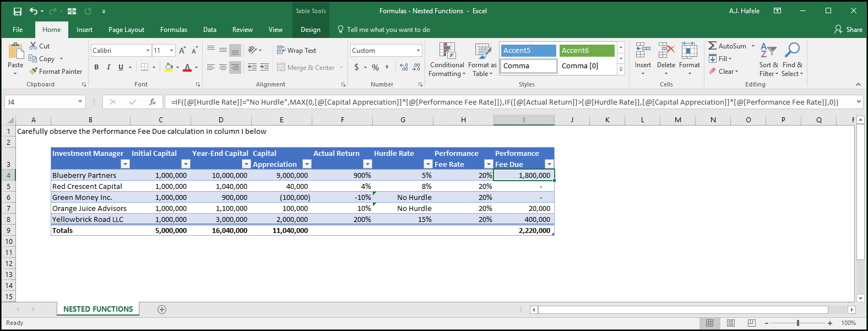This screenshot has width=868, height=331.
Task: Click Insert Function fx icon
Action: coord(153,102)
